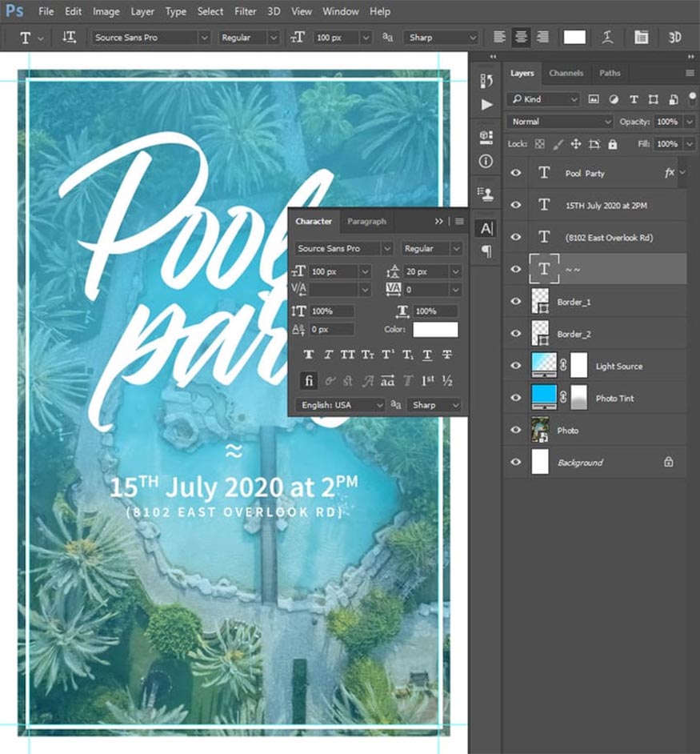Toggle text orientation in options bar
Screen dimensions: 700x754
[70, 37]
